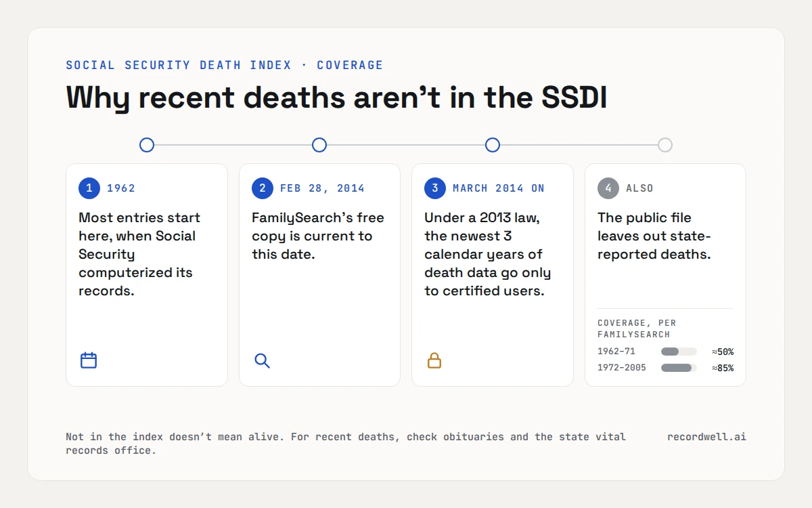Select the gray timeline marker above Also card
Viewport: 812px width, 508px height.
[x=665, y=145]
